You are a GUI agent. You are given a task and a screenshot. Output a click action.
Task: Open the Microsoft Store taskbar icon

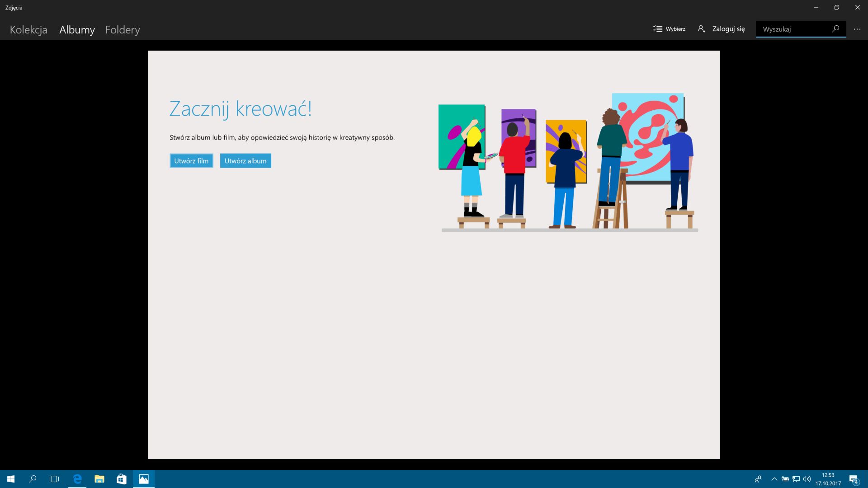tap(121, 479)
